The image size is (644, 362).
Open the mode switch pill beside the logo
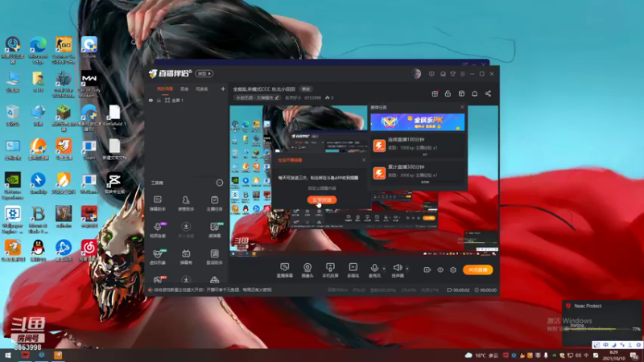[204, 73]
